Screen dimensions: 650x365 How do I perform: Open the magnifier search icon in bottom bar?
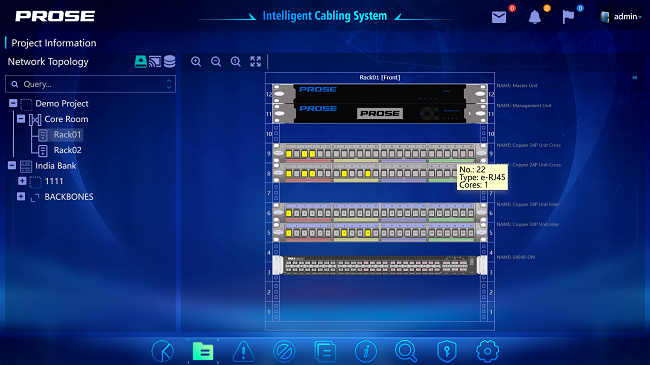coord(406,351)
